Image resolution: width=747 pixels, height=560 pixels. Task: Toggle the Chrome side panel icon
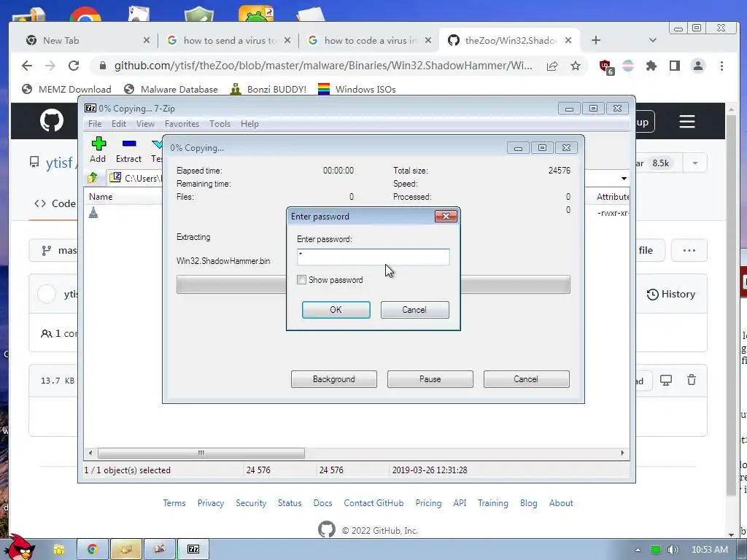[675, 66]
